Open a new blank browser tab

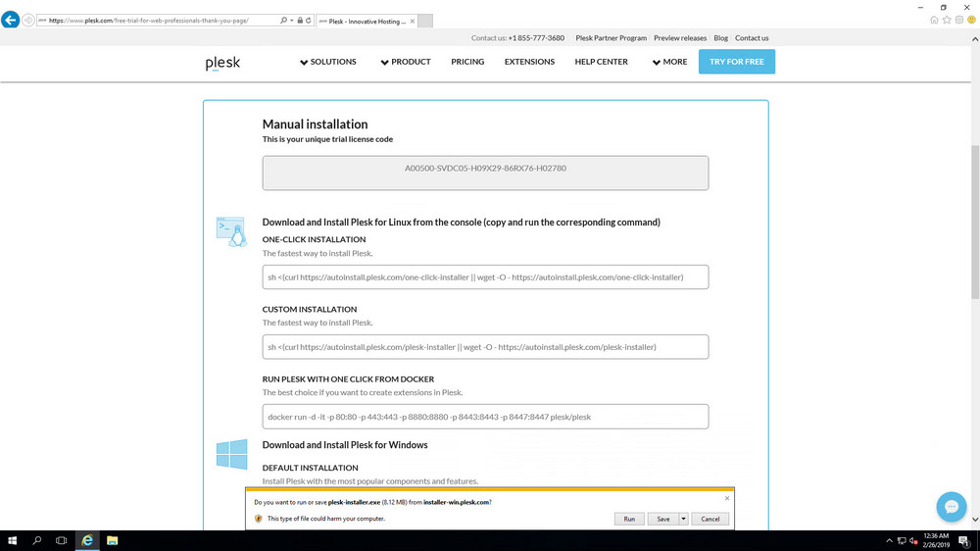[x=425, y=21]
